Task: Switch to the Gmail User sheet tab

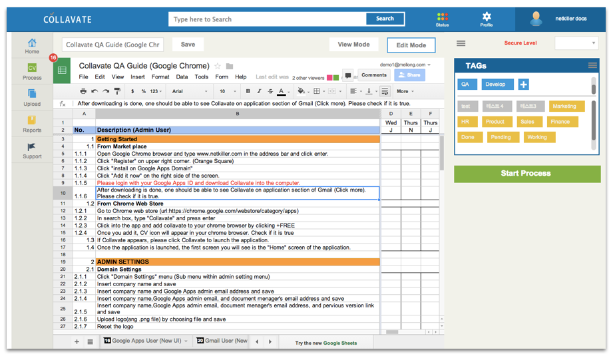Action: click(x=222, y=341)
